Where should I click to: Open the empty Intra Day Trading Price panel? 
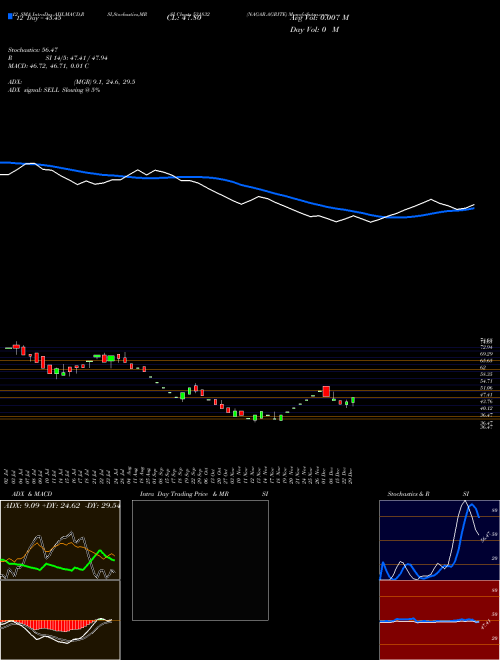point(200,560)
